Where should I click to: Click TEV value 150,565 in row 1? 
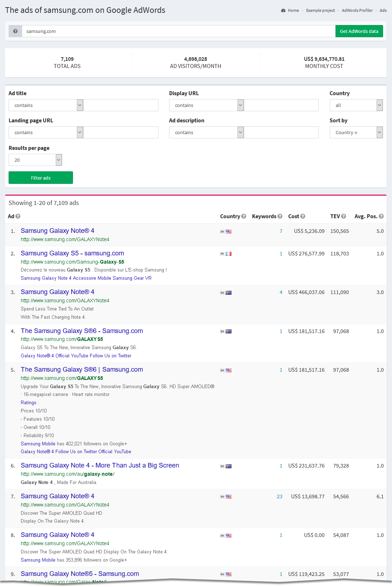pos(340,231)
